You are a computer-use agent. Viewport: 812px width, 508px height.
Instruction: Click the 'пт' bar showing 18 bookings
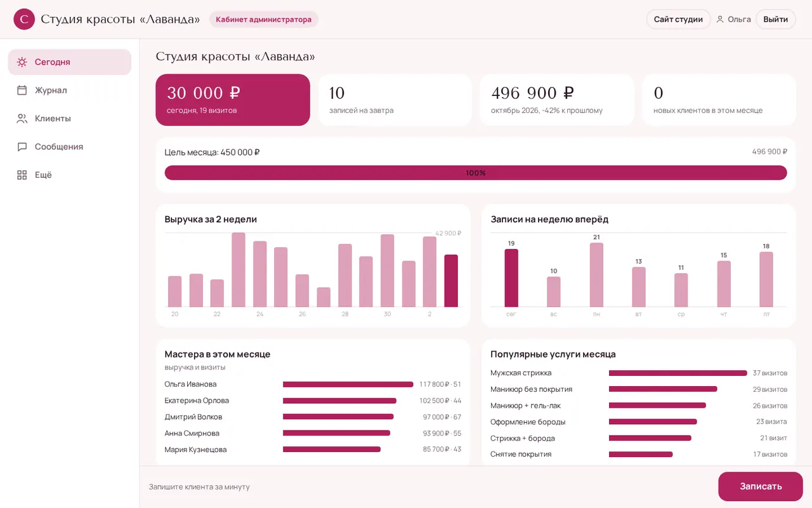click(766, 279)
